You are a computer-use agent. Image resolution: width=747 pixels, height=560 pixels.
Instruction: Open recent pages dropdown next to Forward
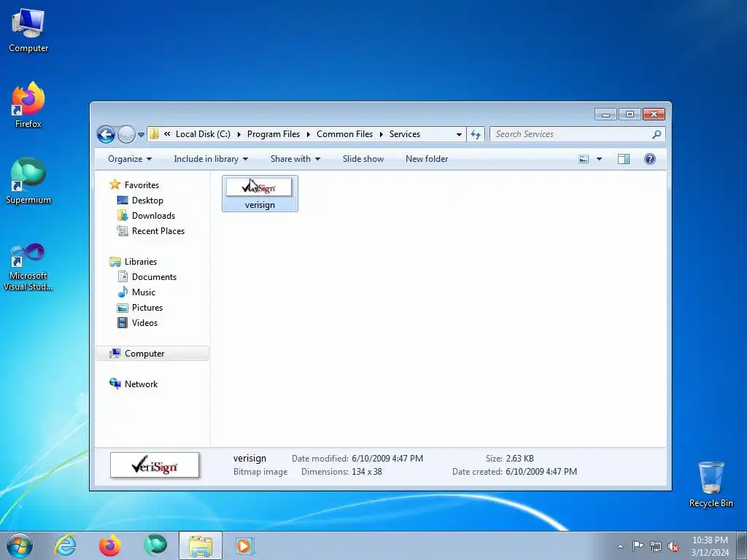point(141,135)
